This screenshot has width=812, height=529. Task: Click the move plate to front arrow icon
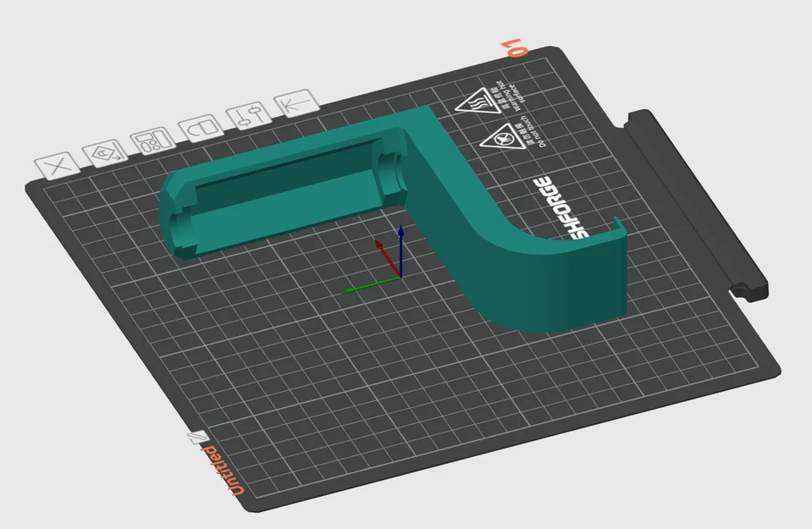[x=296, y=103]
